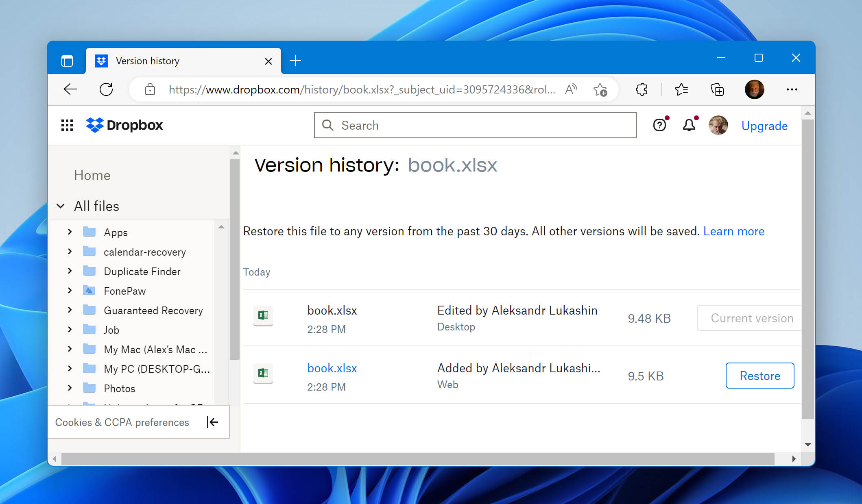The height and width of the screenshot is (504, 862).
Task: Open the help question-mark icon
Action: (x=659, y=126)
